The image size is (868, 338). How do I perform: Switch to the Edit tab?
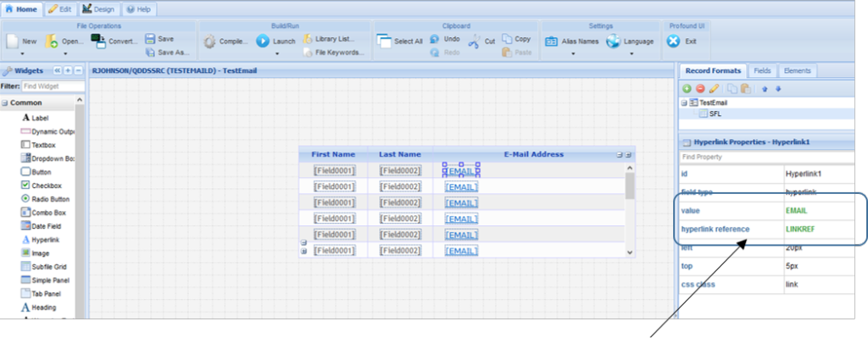[60, 9]
